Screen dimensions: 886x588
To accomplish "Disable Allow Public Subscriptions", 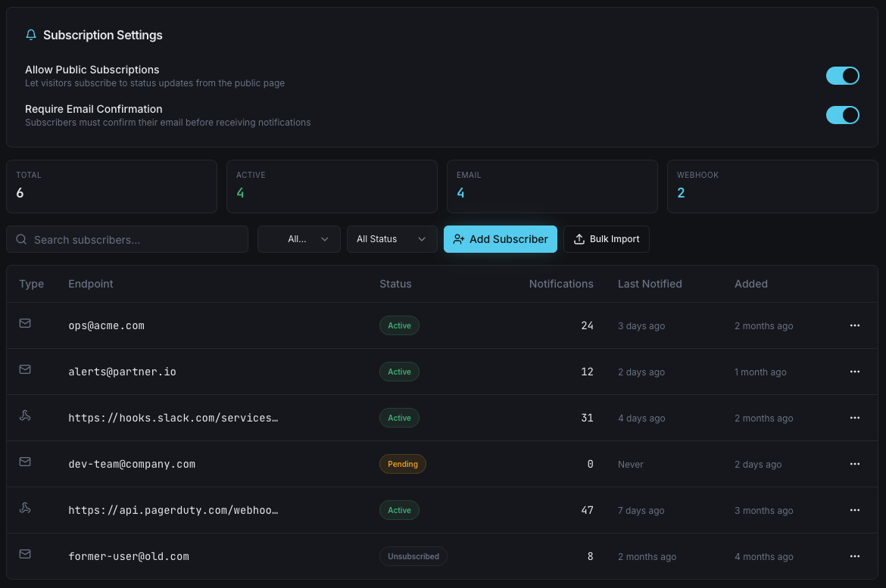I will 843,76.
